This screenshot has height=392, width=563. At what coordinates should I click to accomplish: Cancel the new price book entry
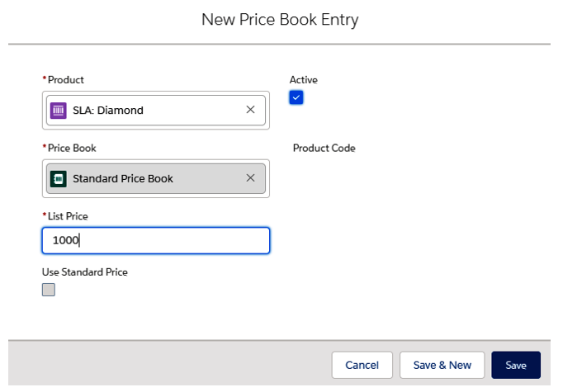point(362,365)
